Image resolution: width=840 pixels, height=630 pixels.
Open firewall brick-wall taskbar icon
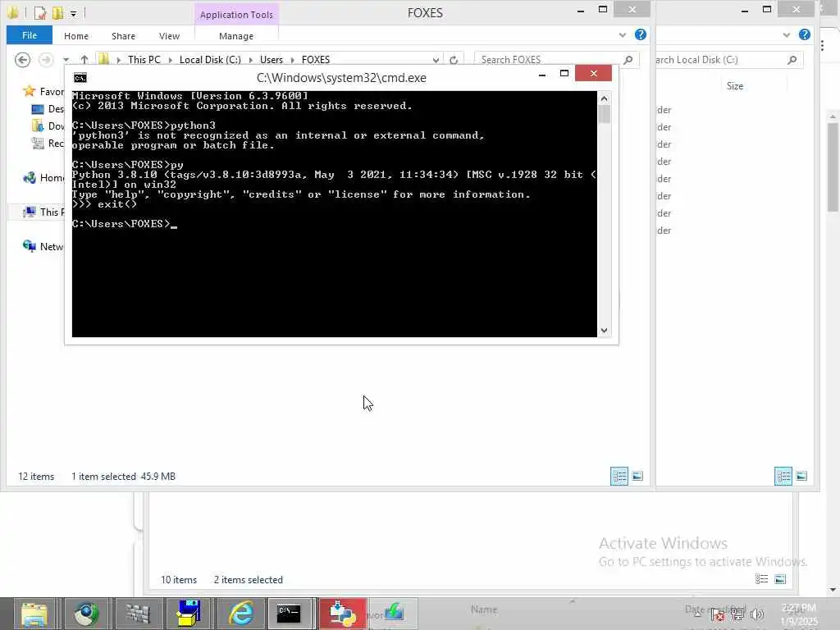[x=138, y=614]
